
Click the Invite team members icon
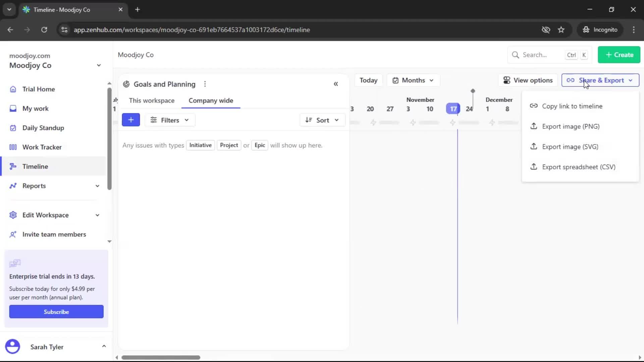tap(13, 235)
